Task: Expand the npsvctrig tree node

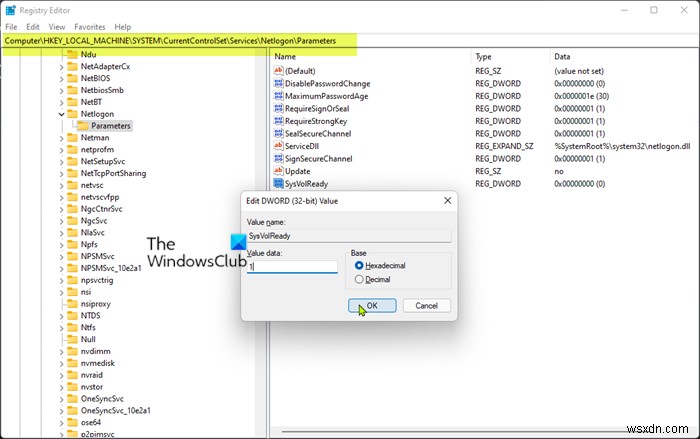Action: coord(61,280)
